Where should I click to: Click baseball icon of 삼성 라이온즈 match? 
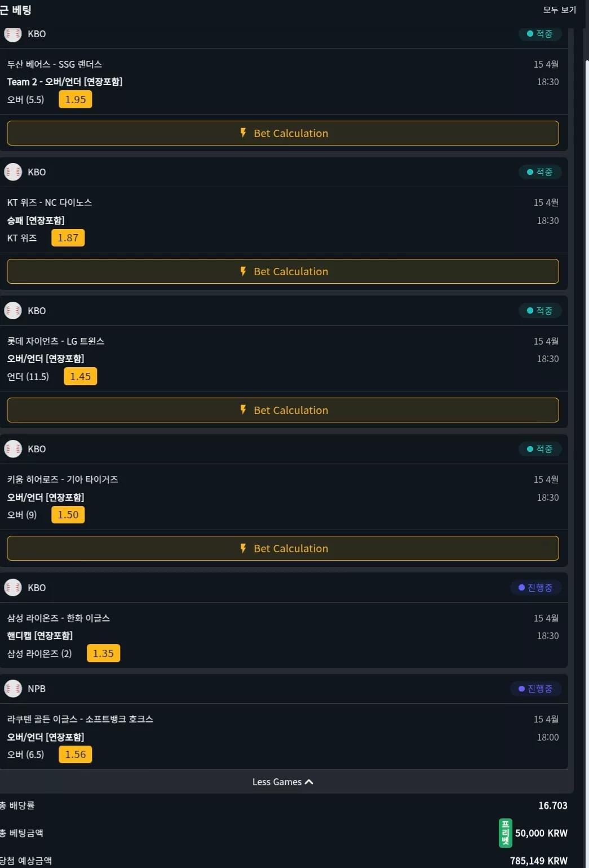click(x=12, y=588)
